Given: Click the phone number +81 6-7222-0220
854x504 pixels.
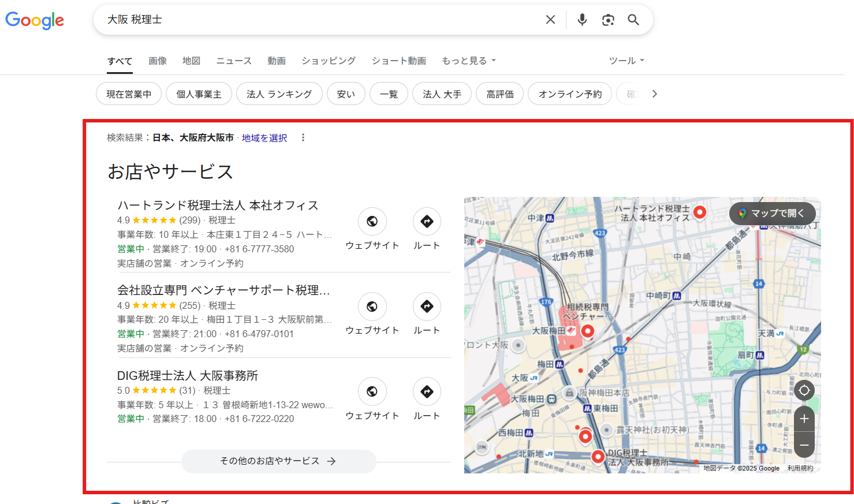Looking at the screenshot, I should pyautogui.click(x=259, y=419).
